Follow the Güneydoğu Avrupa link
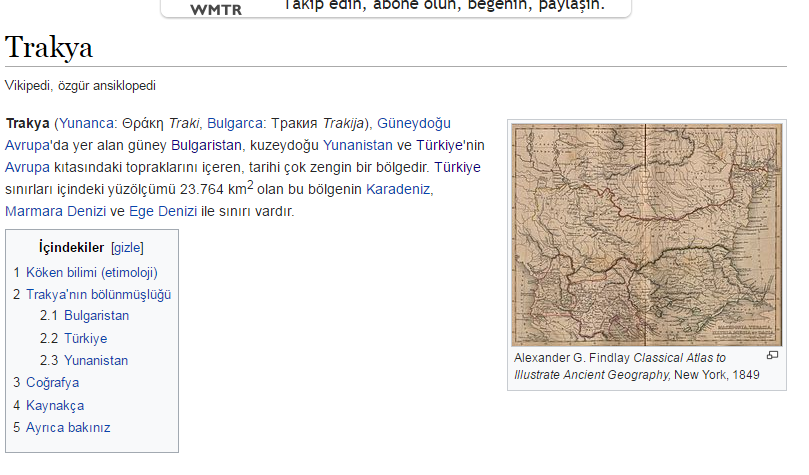 click(x=414, y=124)
